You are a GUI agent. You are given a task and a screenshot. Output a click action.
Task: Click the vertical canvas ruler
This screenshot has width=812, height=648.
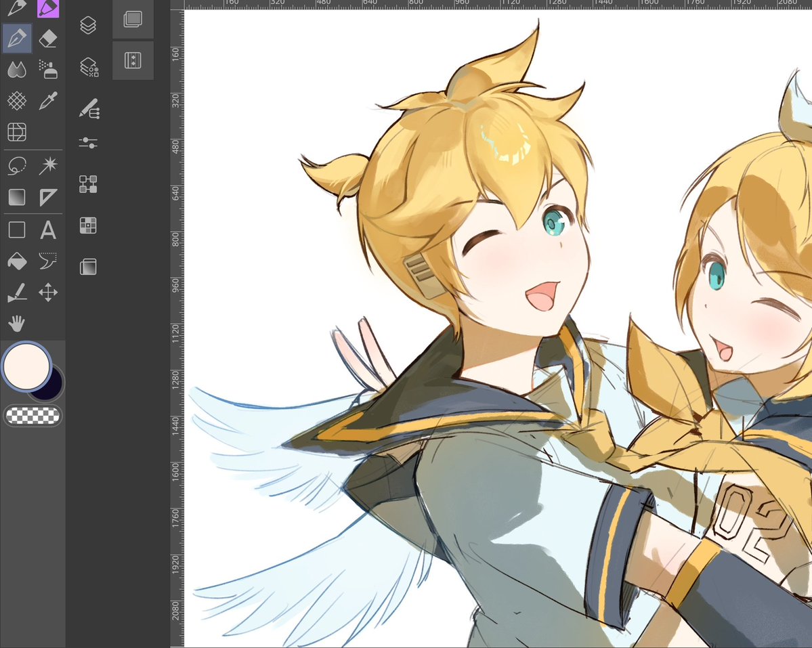[177, 328]
